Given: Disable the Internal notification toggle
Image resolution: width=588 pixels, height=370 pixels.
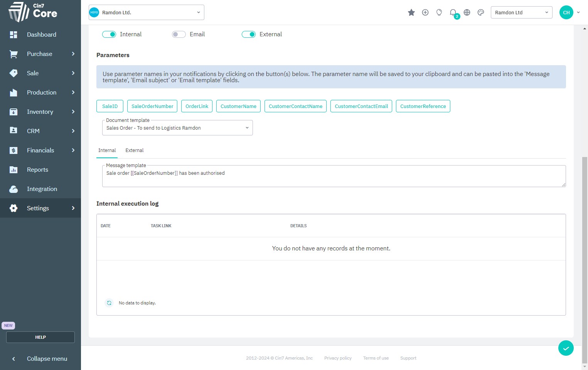Looking at the screenshot, I should coord(109,34).
